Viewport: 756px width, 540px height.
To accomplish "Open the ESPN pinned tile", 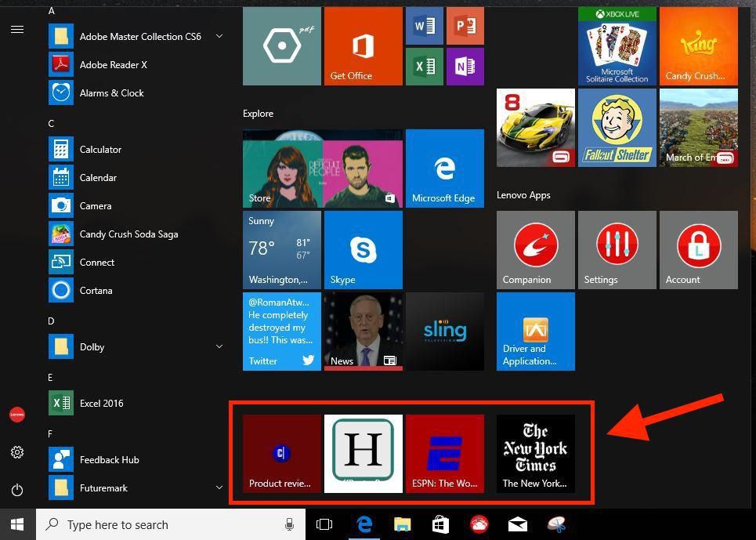I will pyautogui.click(x=444, y=454).
